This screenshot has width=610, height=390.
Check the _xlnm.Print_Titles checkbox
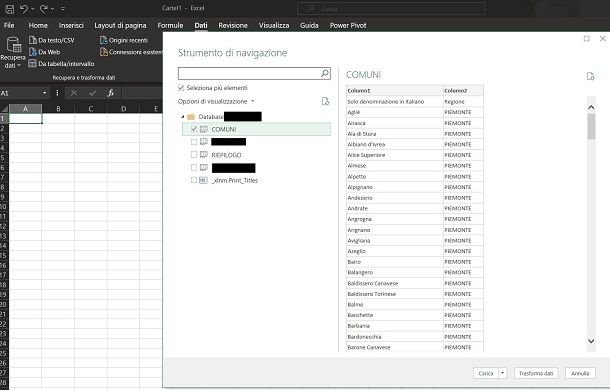pyautogui.click(x=194, y=180)
